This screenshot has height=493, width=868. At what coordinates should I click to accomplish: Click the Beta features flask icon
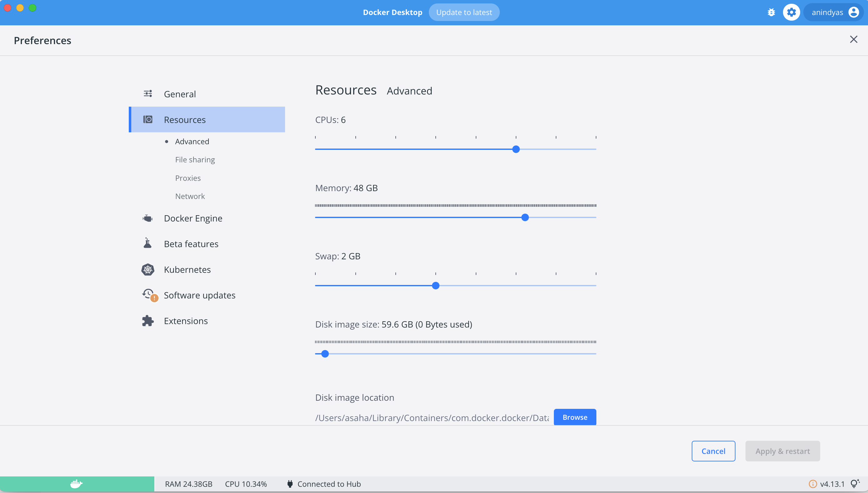pos(148,243)
